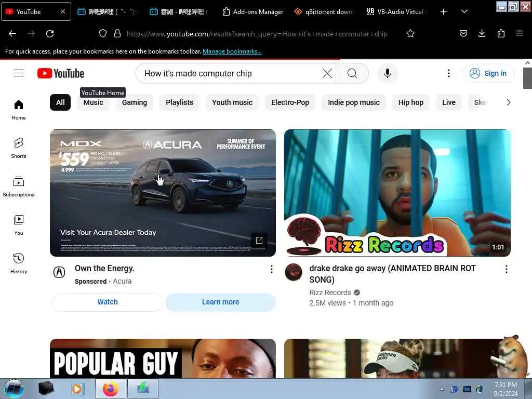The height and width of the screenshot is (399, 532).
Task: Open History in sidebar
Action: [x=19, y=263]
